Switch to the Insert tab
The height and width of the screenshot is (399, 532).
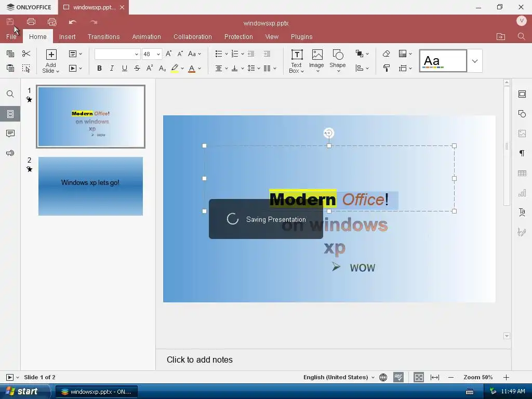pyautogui.click(x=67, y=37)
